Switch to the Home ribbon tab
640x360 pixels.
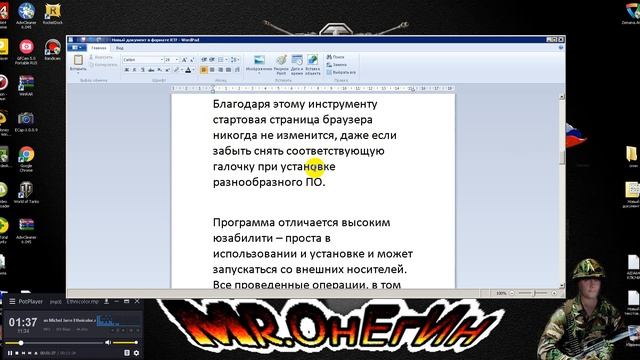[99, 48]
